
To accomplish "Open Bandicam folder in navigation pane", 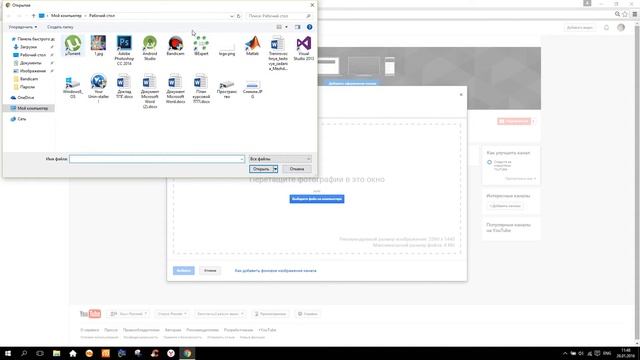I will point(29,79).
